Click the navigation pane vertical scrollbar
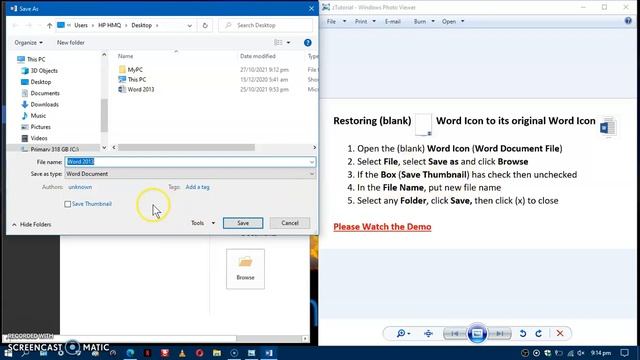The width and height of the screenshot is (640, 360). click(x=104, y=116)
